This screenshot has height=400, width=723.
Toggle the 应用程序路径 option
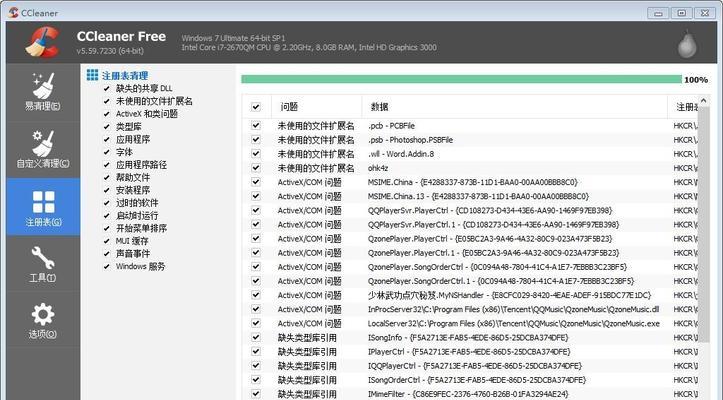pyautogui.click(x=107, y=165)
